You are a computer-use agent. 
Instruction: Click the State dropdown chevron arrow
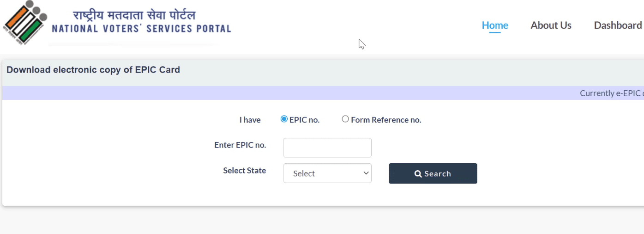click(366, 173)
